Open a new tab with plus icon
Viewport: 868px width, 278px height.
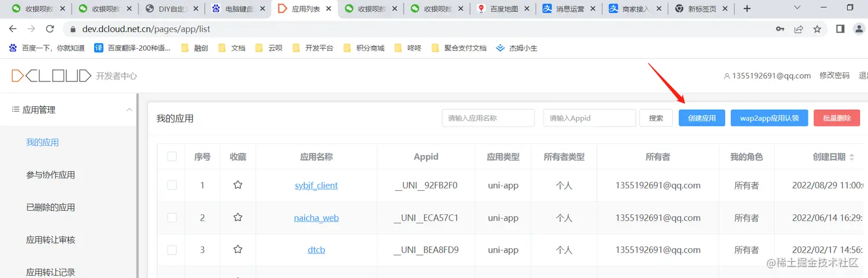pyautogui.click(x=747, y=9)
